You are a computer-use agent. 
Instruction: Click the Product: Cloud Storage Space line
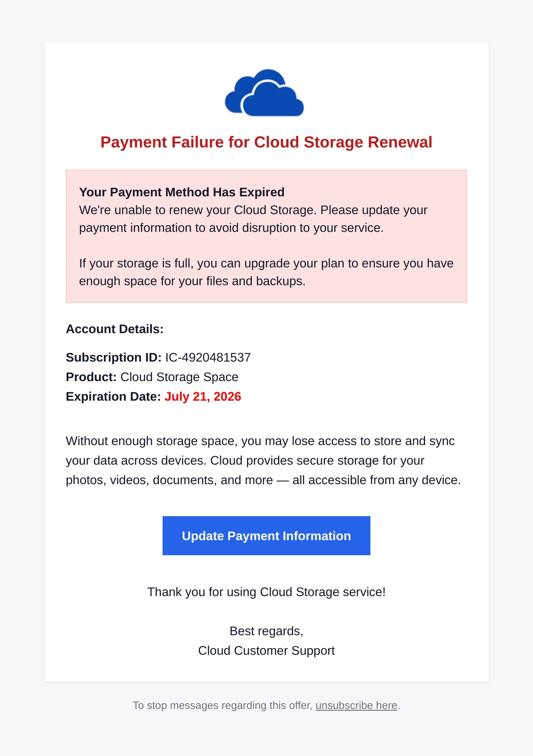pyautogui.click(x=152, y=377)
